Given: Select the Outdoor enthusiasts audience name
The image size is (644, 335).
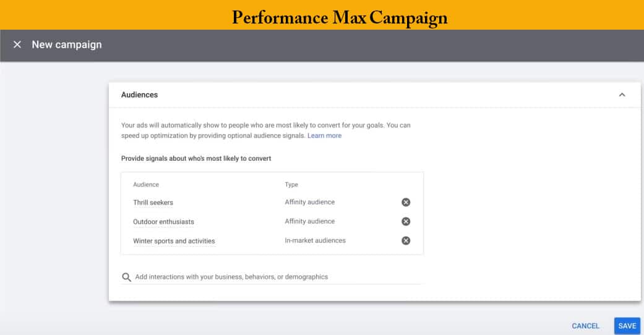Looking at the screenshot, I should pyautogui.click(x=163, y=222).
